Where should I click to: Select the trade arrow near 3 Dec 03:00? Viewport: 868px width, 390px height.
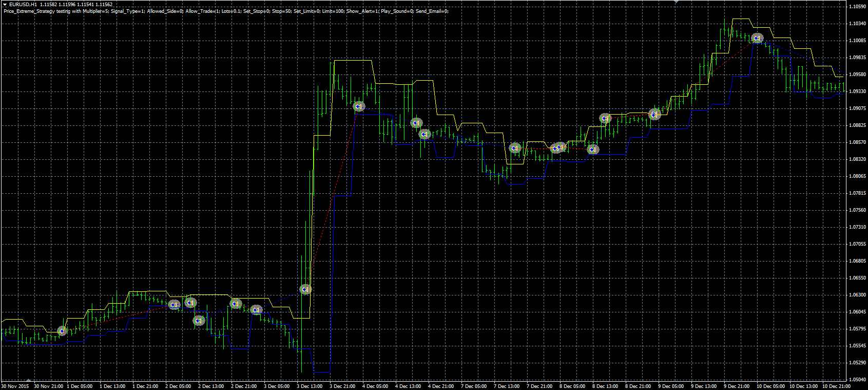tap(256, 310)
